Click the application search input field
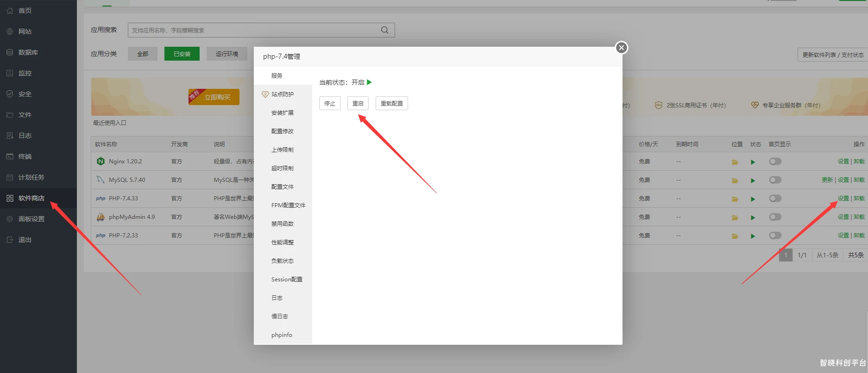The width and height of the screenshot is (868, 373). point(252,30)
